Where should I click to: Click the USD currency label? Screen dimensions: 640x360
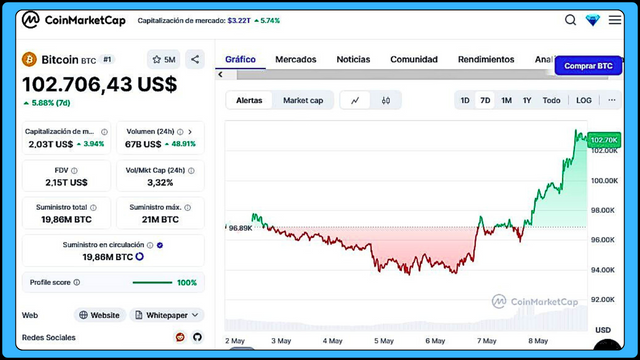pos(603,330)
